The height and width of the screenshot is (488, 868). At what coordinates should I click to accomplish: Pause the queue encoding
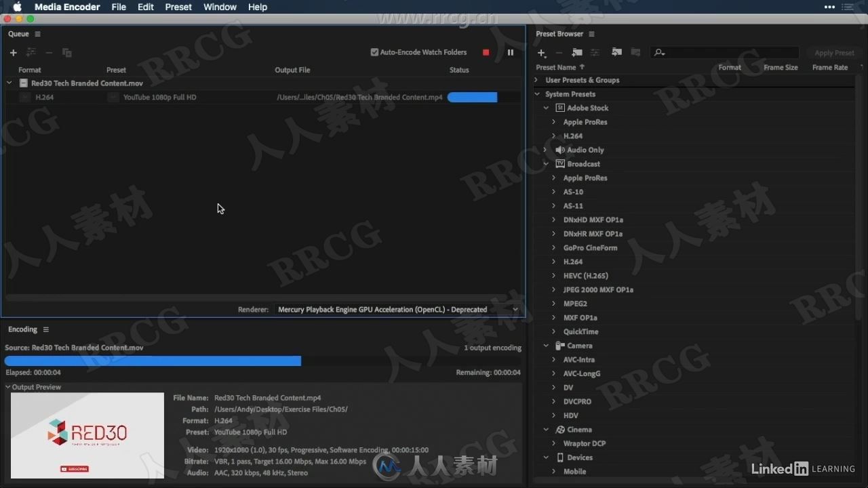pos(511,52)
